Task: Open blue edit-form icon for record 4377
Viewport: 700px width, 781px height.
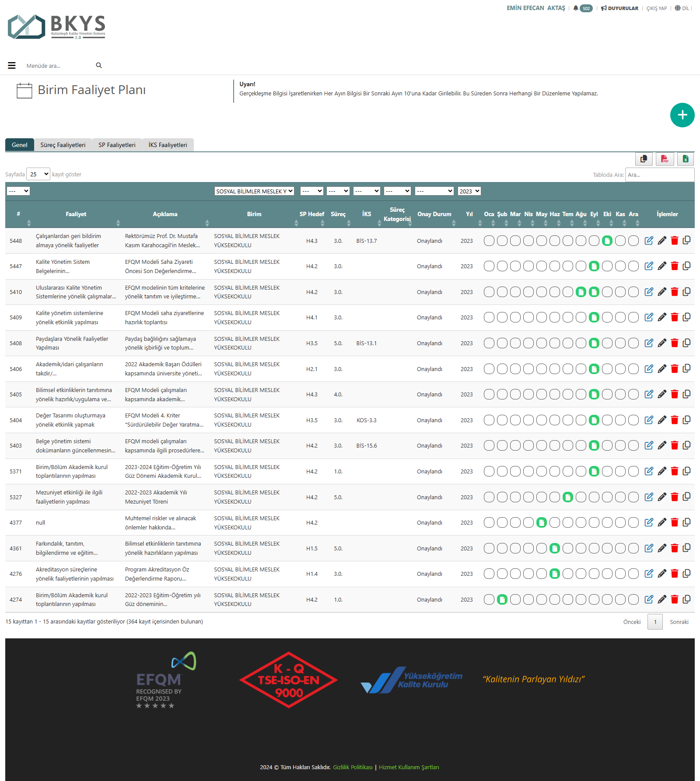Action: (649, 522)
